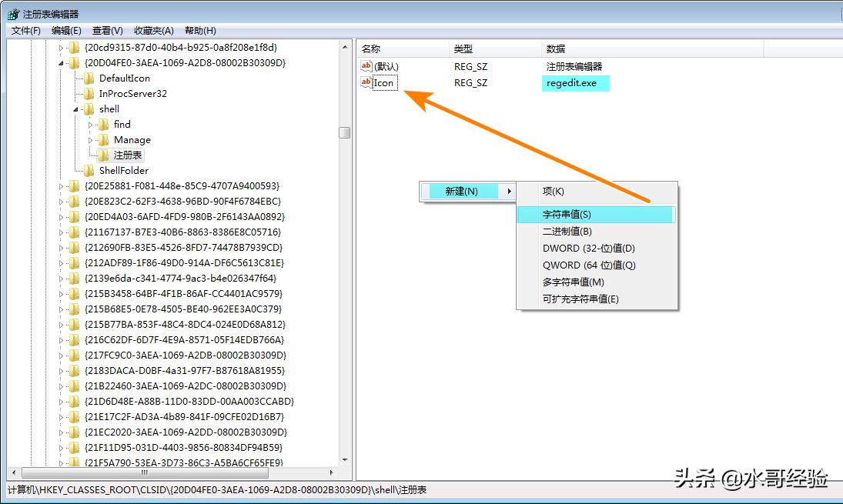
Task: Select the ab icon beside the Icon value
Action: [366, 83]
